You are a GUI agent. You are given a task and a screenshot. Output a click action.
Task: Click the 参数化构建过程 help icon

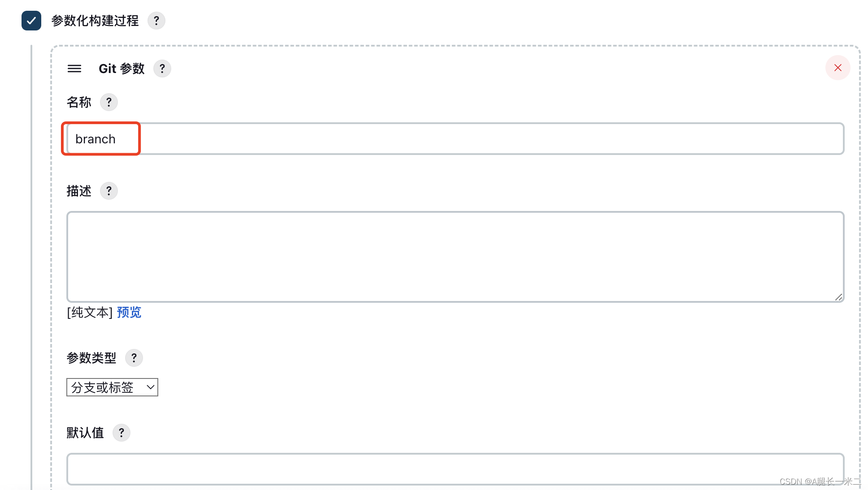[156, 20]
